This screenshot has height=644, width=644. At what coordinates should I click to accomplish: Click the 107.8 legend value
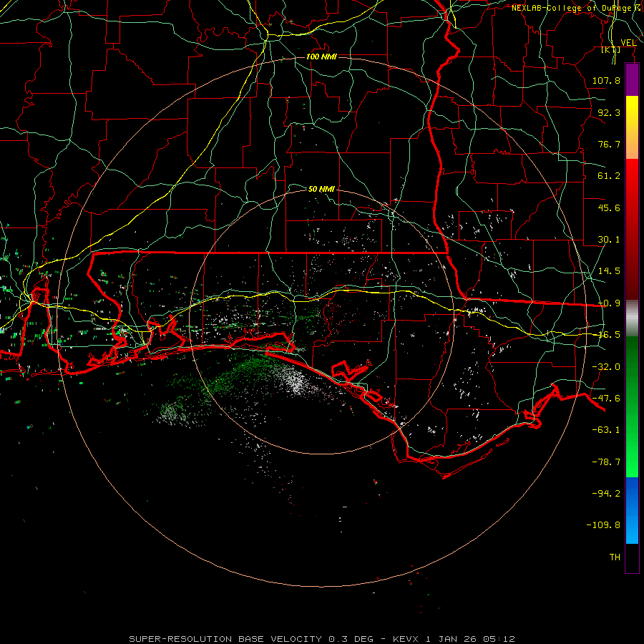pos(606,80)
